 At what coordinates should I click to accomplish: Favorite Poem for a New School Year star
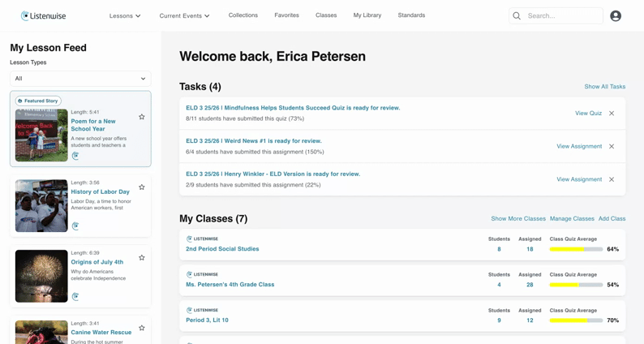coord(142,117)
